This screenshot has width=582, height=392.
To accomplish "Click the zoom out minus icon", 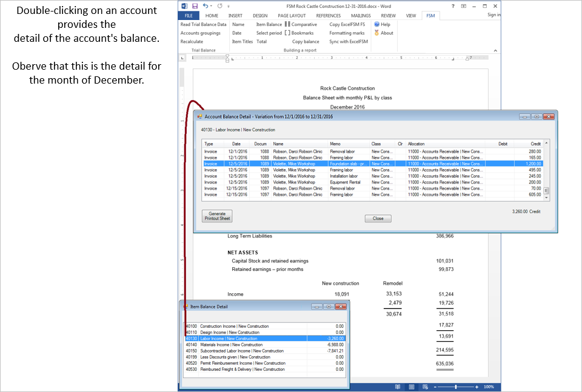I will (435, 387).
